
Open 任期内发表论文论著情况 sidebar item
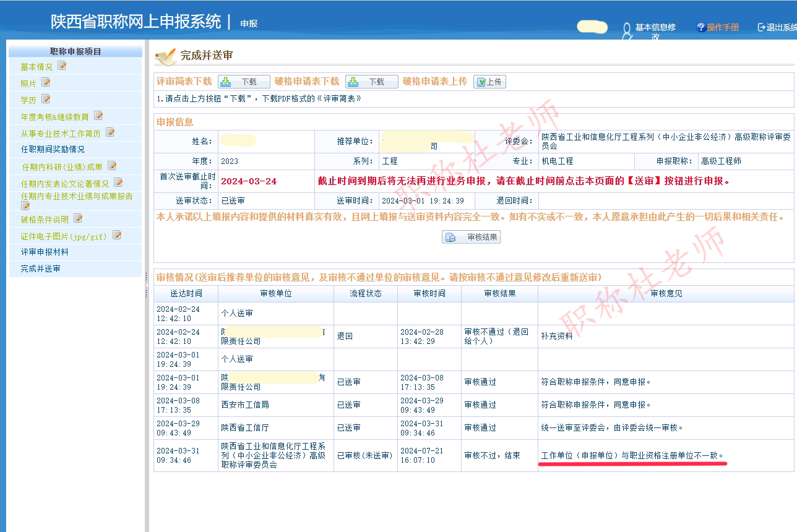pos(64,184)
